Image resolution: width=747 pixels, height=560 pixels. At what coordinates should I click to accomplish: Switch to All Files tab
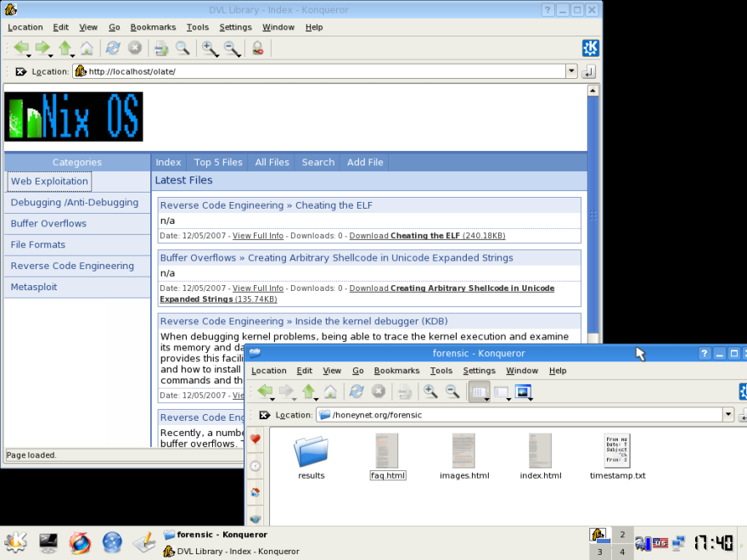(x=272, y=162)
